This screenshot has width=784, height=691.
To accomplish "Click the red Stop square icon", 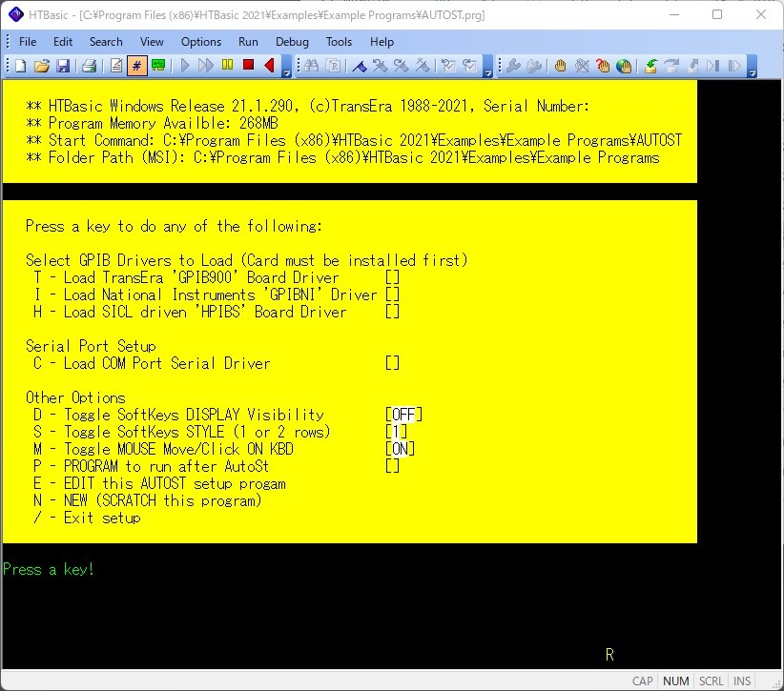I will point(248,66).
